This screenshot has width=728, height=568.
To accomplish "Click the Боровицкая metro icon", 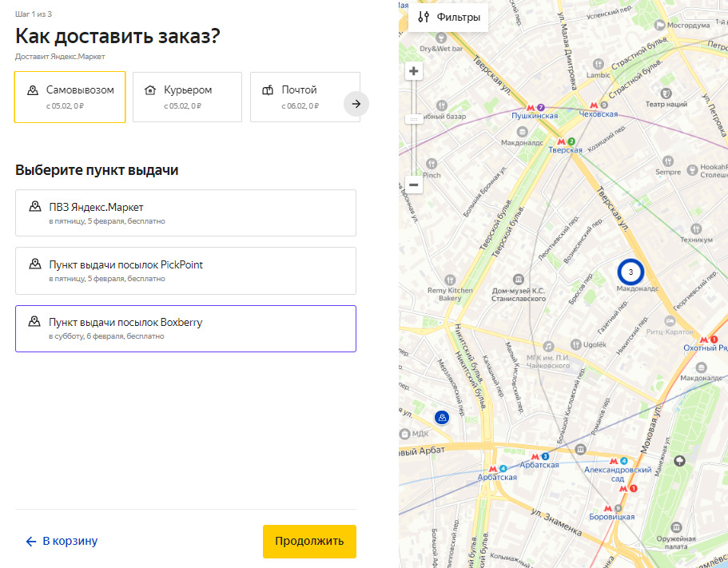I will click(608, 509).
